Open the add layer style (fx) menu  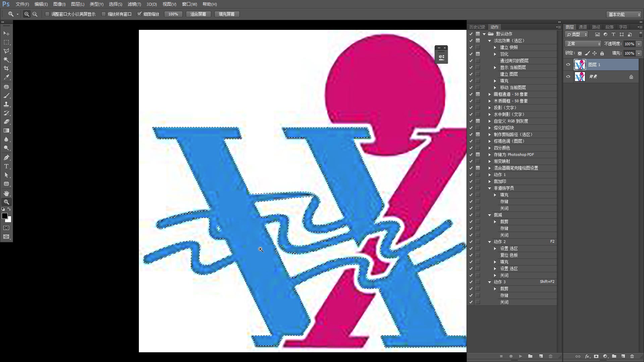[587, 356]
